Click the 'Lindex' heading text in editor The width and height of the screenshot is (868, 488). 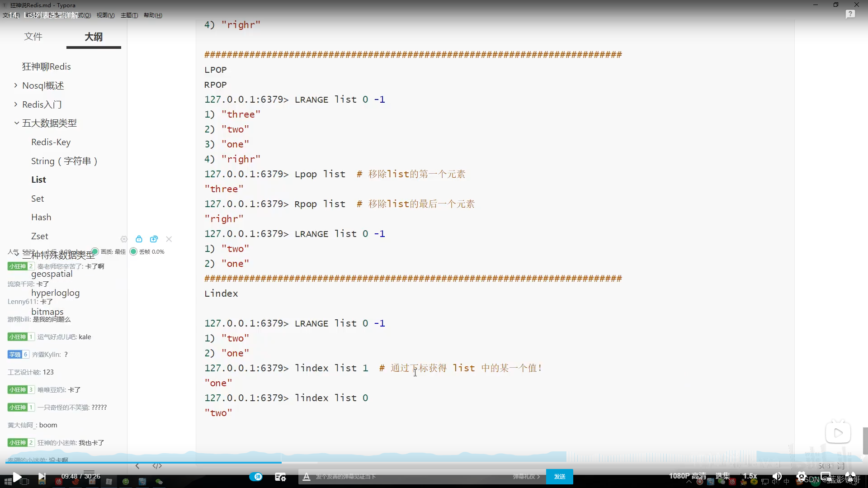221,294
